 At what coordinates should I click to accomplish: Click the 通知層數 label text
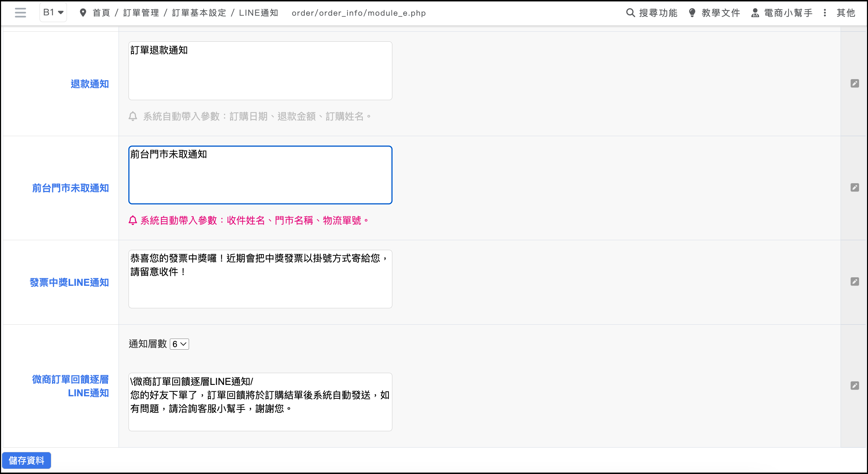tap(148, 344)
